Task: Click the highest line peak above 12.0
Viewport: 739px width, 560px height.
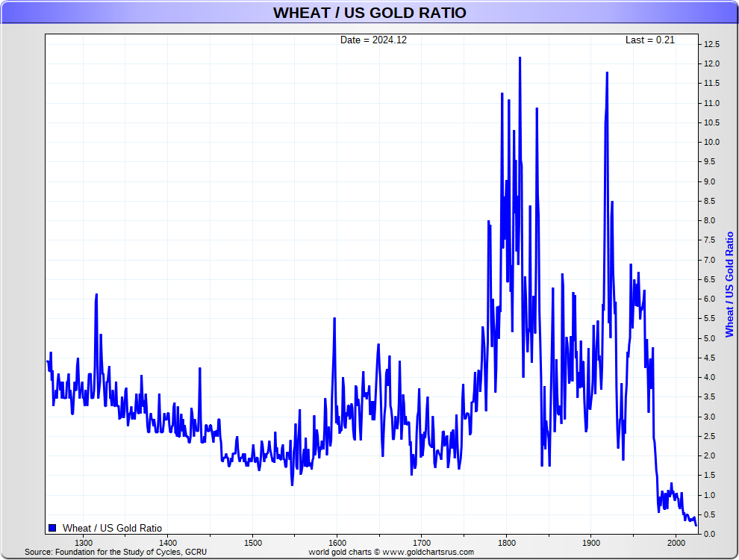Action: point(520,58)
